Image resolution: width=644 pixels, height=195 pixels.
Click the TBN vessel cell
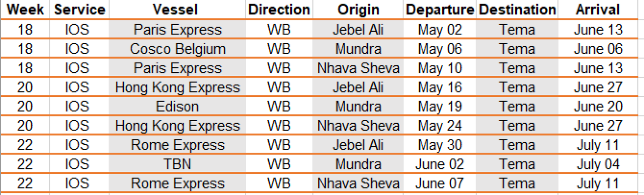(x=178, y=164)
